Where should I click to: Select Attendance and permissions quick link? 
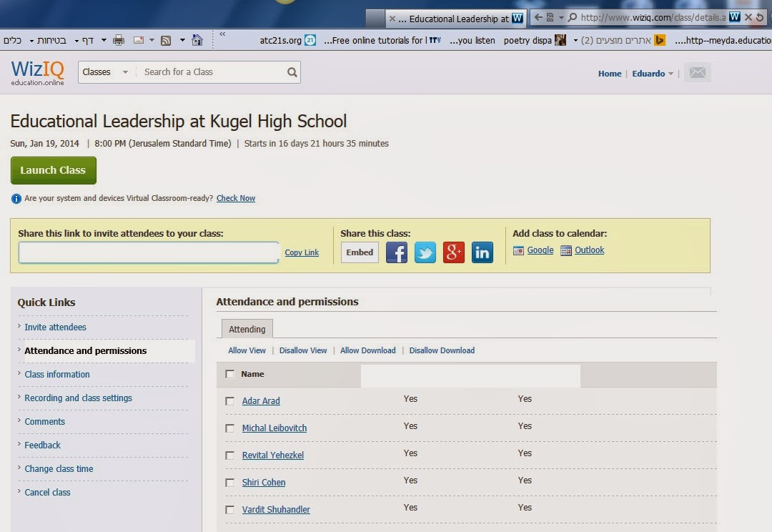tap(85, 350)
